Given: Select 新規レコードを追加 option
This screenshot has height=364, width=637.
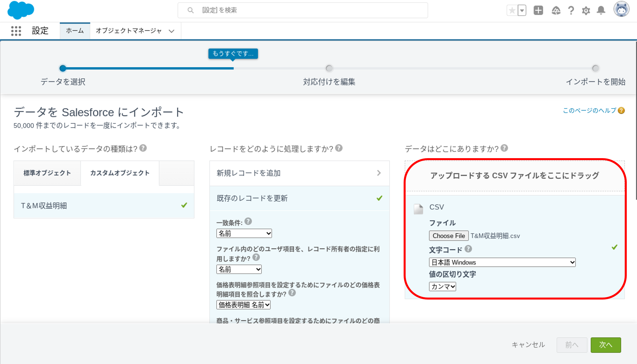Looking at the screenshot, I should point(299,173).
